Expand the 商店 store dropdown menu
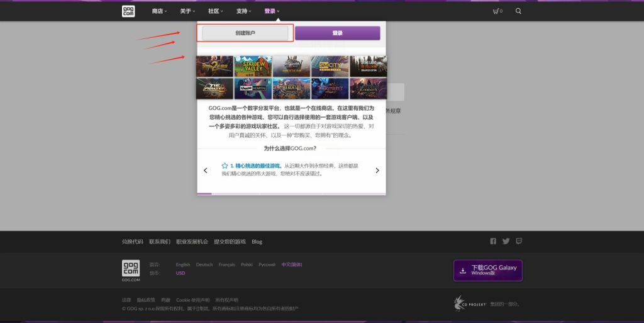This screenshot has width=644, height=323. [158, 11]
